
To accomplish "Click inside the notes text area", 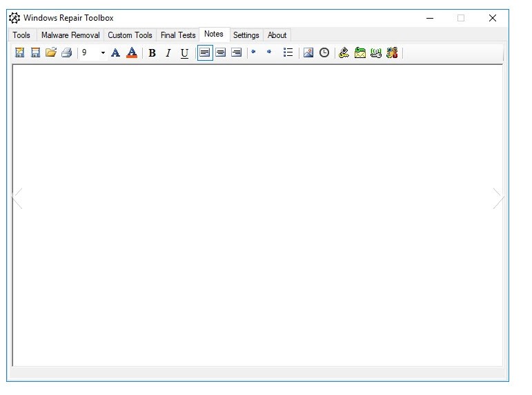I will [x=257, y=215].
